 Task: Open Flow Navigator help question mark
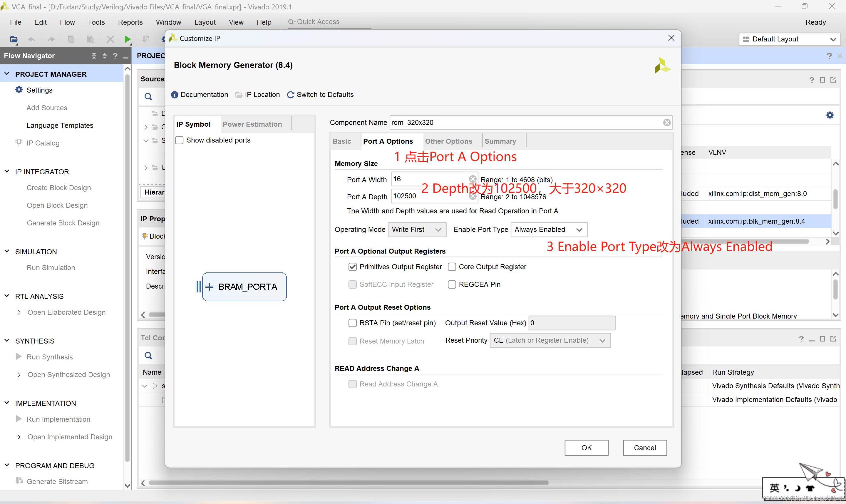(115, 56)
